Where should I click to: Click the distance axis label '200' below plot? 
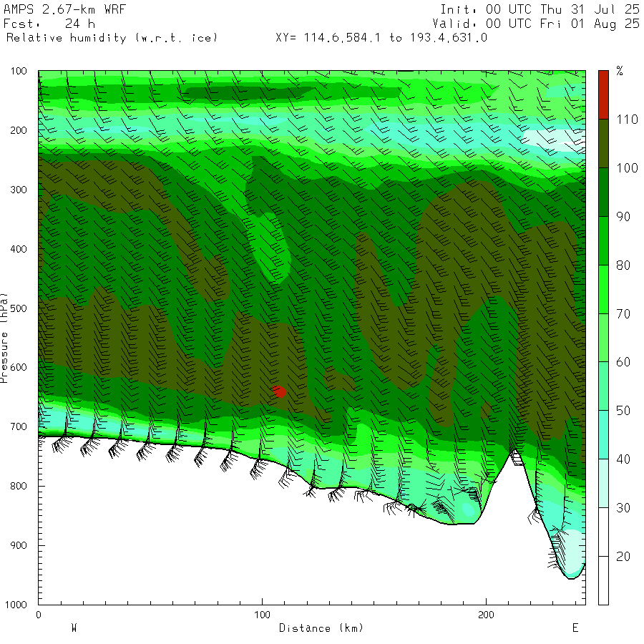[x=486, y=615]
